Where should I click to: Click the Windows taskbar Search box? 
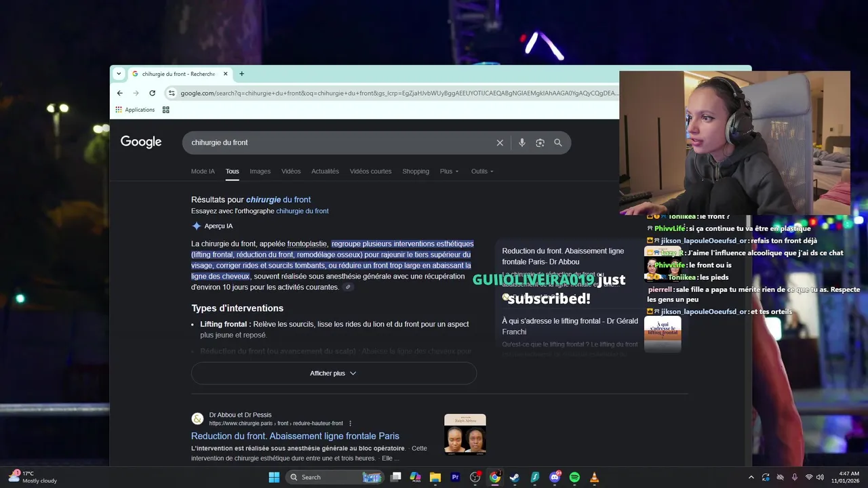[334, 477]
